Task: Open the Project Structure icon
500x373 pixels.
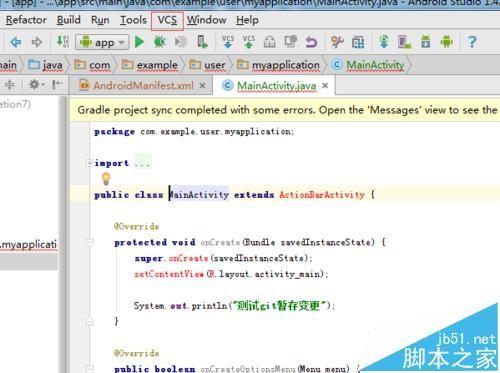Action: tap(358, 42)
